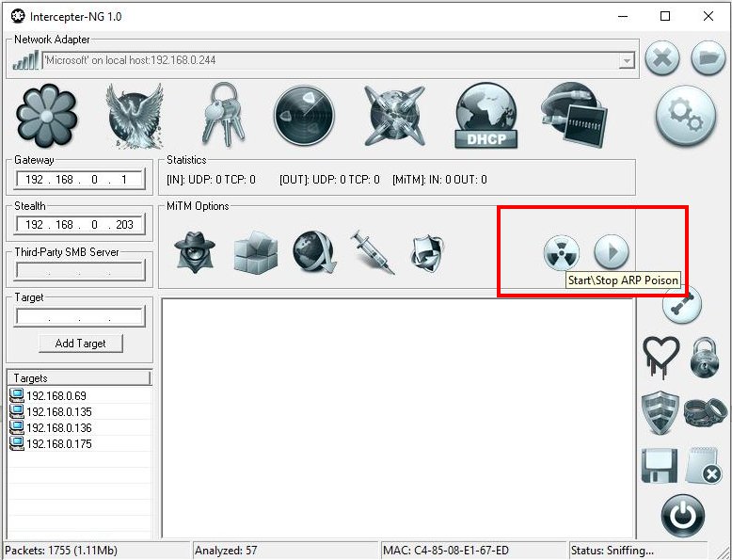The height and width of the screenshot is (560, 732).
Task: Click the Gateway IP address field
Action: pyautogui.click(x=79, y=180)
